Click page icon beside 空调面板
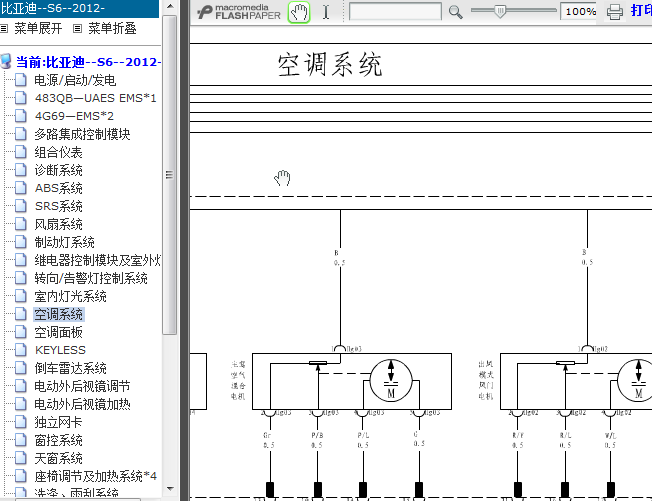This screenshot has width=652, height=501. tap(21, 332)
